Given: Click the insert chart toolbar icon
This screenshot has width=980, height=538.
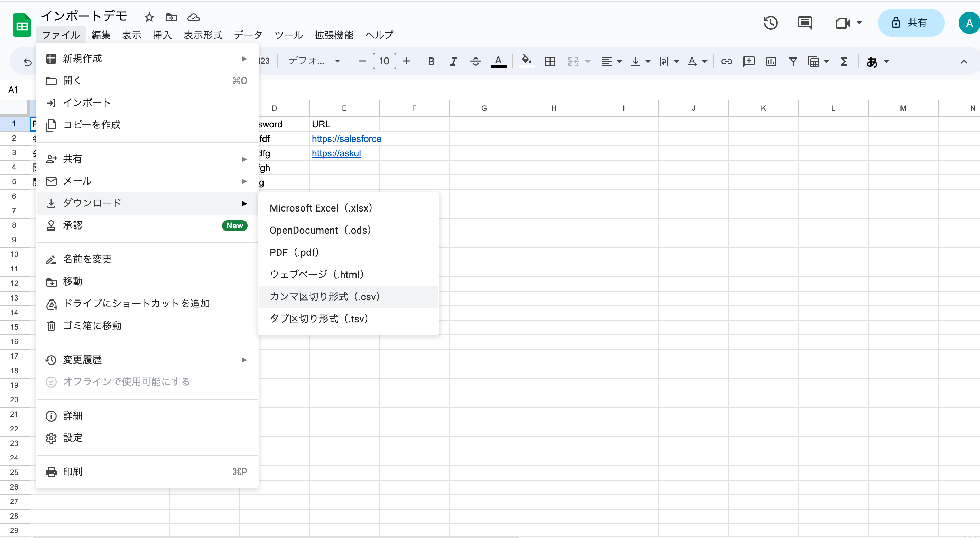Looking at the screenshot, I should click(x=771, y=61).
